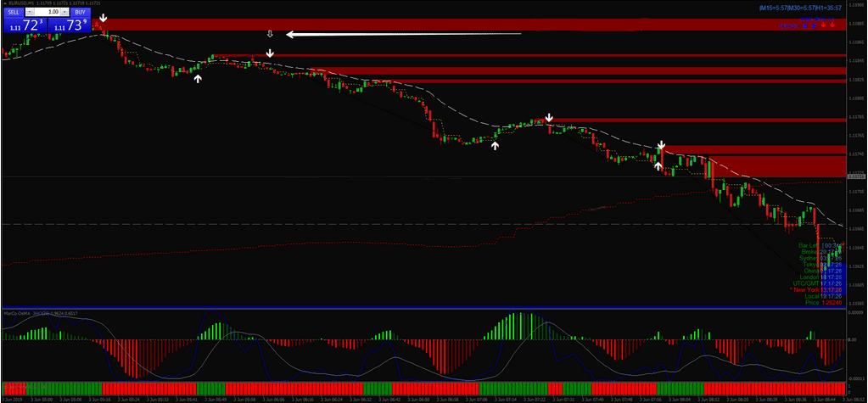Click the buy price tile showing 1.11 73
The image size is (868, 403).
click(x=70, y=26)
